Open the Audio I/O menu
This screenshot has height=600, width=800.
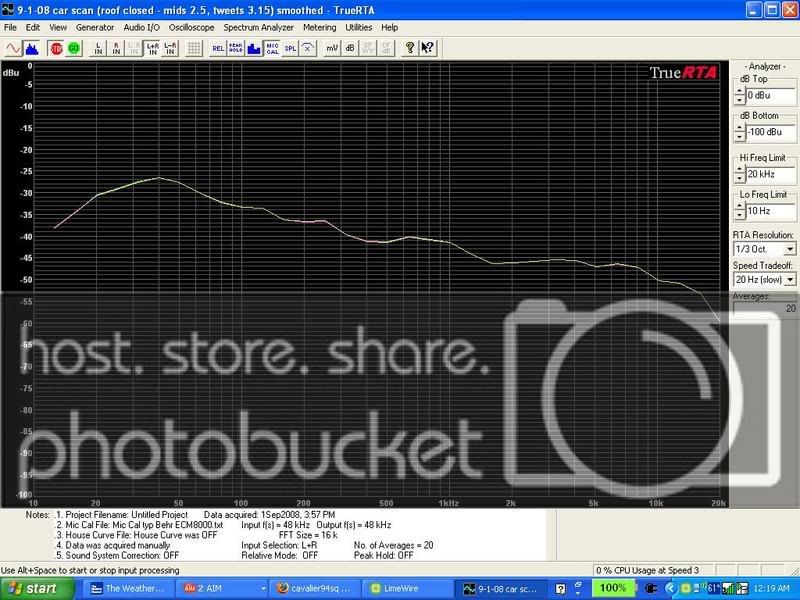click(141, 28)
